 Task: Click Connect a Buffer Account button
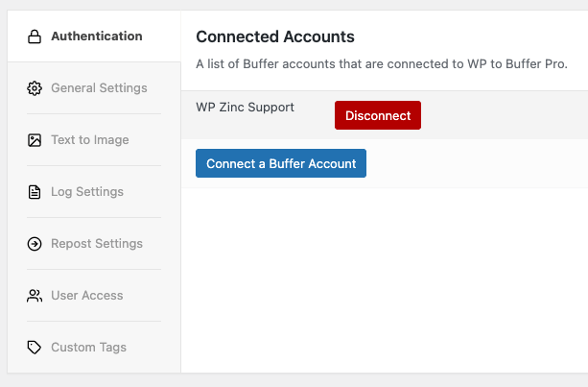[x=281, y=163]
